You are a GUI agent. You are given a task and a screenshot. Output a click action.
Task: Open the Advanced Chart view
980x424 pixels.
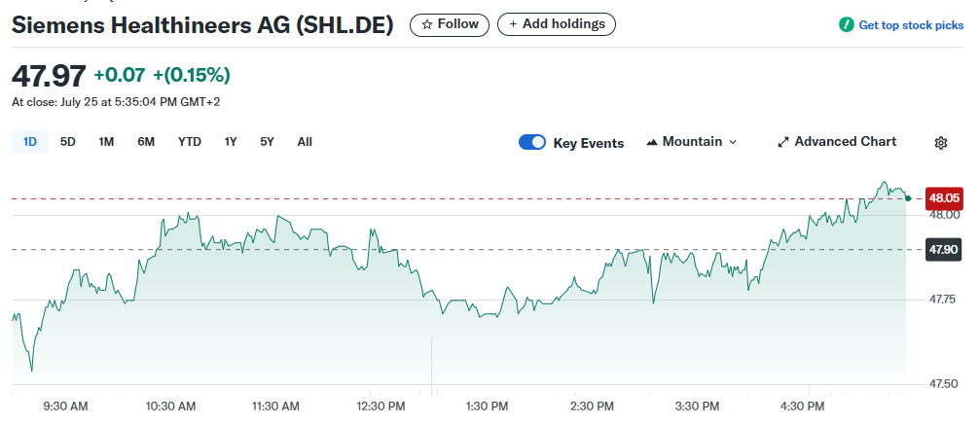[837, 142]
